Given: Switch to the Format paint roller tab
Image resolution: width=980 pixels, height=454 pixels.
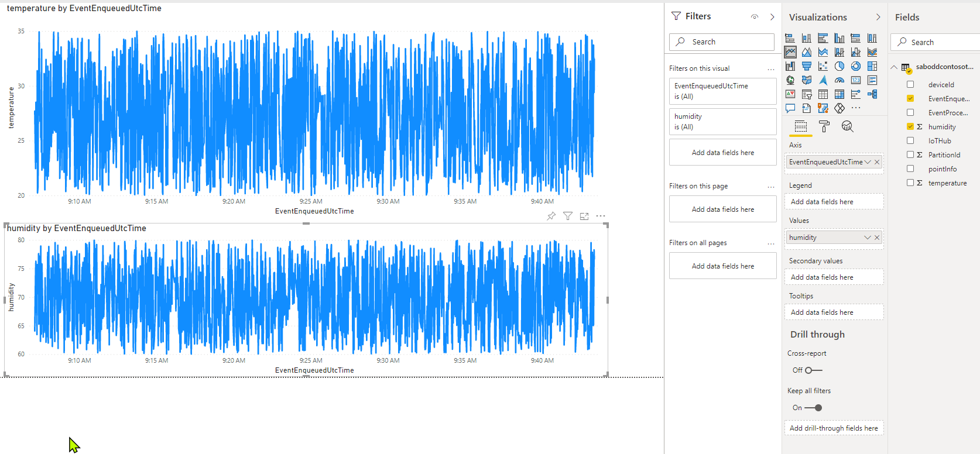Looking at the screenshot, I should point(824,126).
